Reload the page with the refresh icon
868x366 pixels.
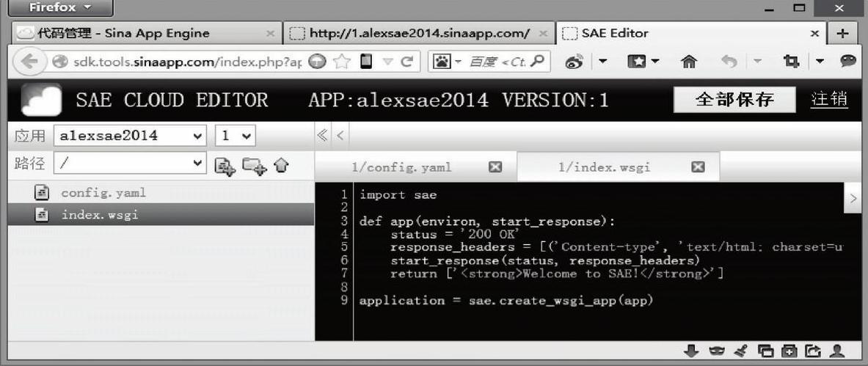407,62
